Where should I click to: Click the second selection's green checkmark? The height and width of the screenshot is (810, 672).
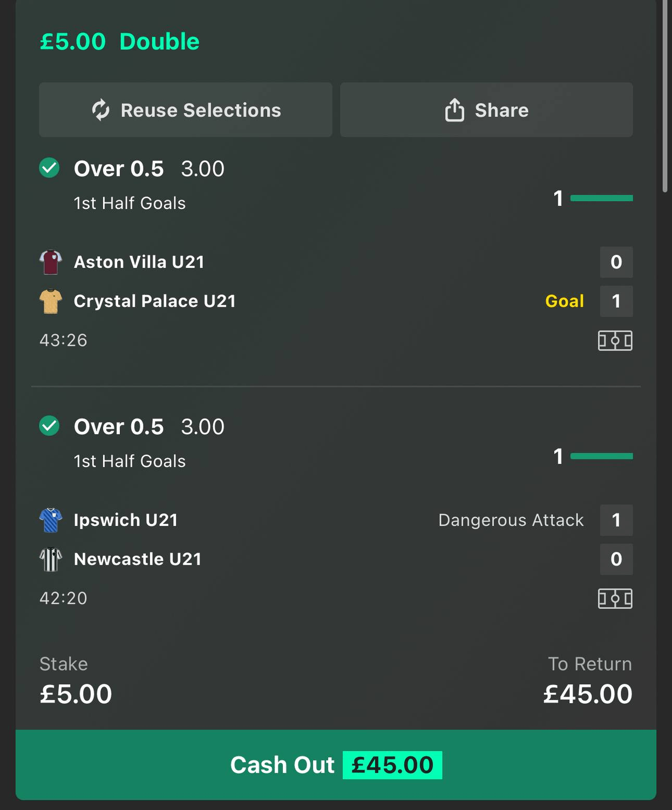(50, 426)
